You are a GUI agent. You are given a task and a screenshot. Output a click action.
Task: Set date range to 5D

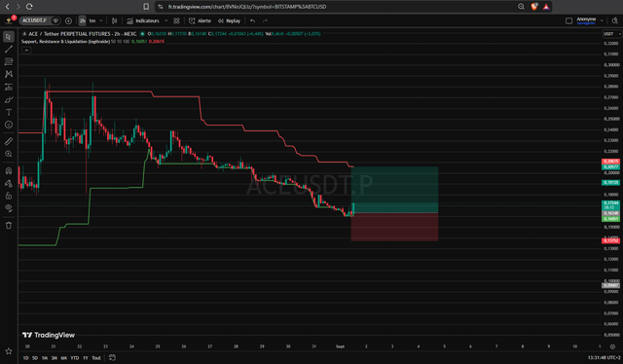(x=35, y=358)
